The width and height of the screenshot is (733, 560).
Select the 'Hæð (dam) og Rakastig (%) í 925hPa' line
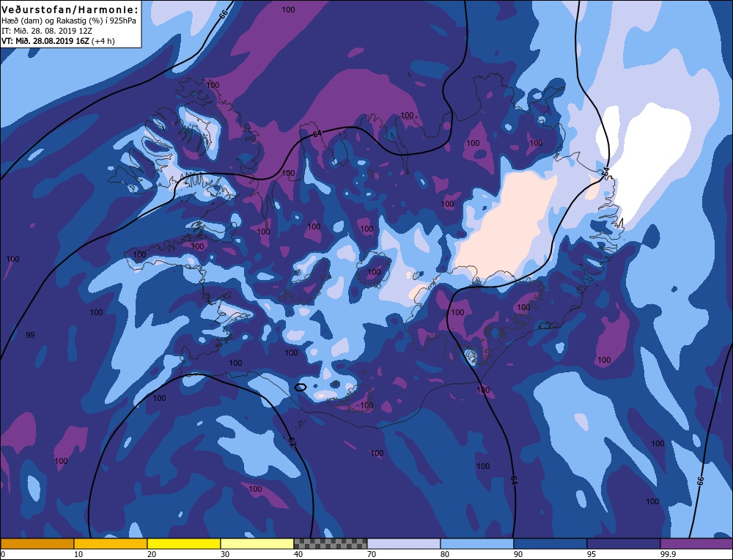pos(69,21)
